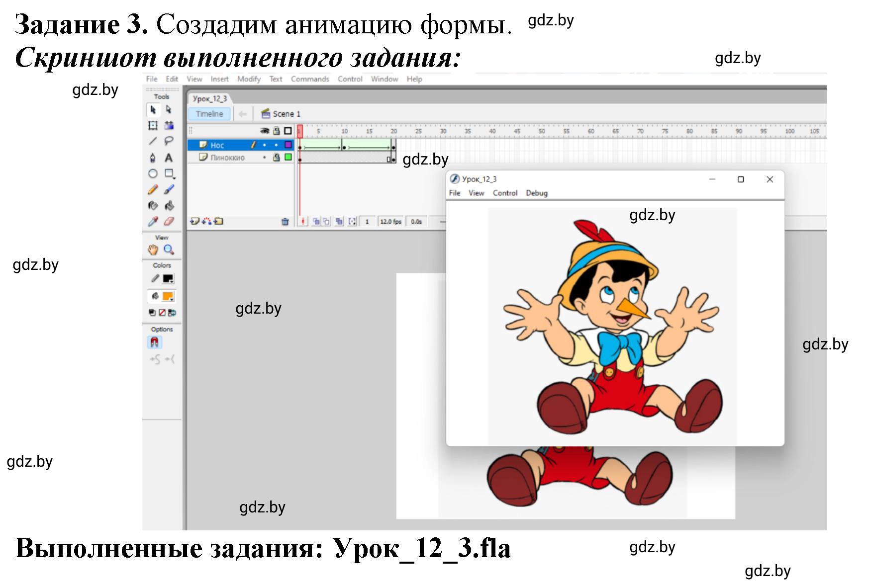870x588 pixels.
Task: Select the Eraser tool
Action: (169, 221)
